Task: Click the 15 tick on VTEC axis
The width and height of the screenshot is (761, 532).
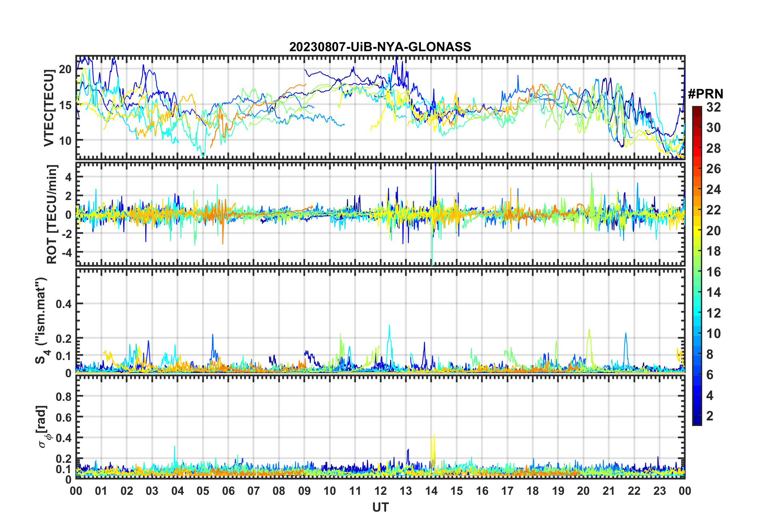Action: (65, 105)
